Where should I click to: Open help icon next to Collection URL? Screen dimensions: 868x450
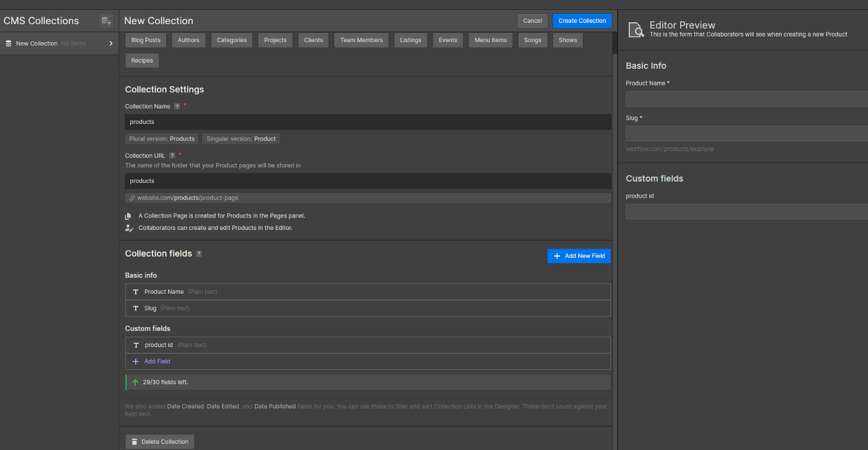172,156
